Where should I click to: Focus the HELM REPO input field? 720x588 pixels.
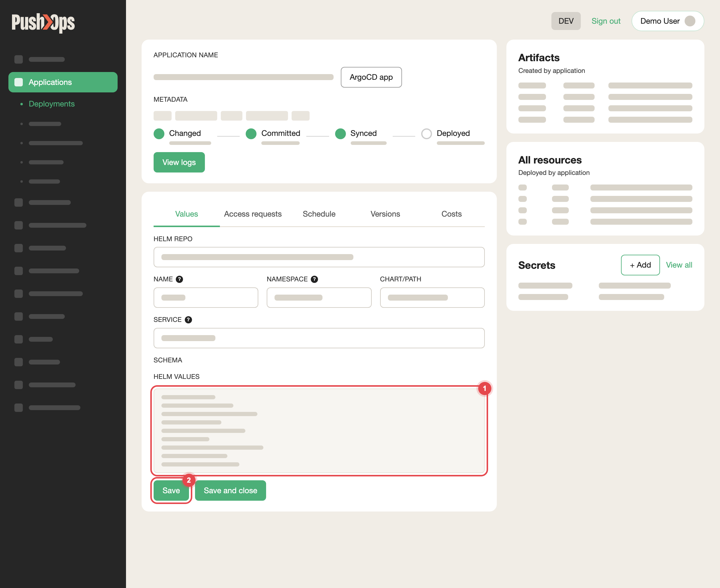(x=319, y=257)
